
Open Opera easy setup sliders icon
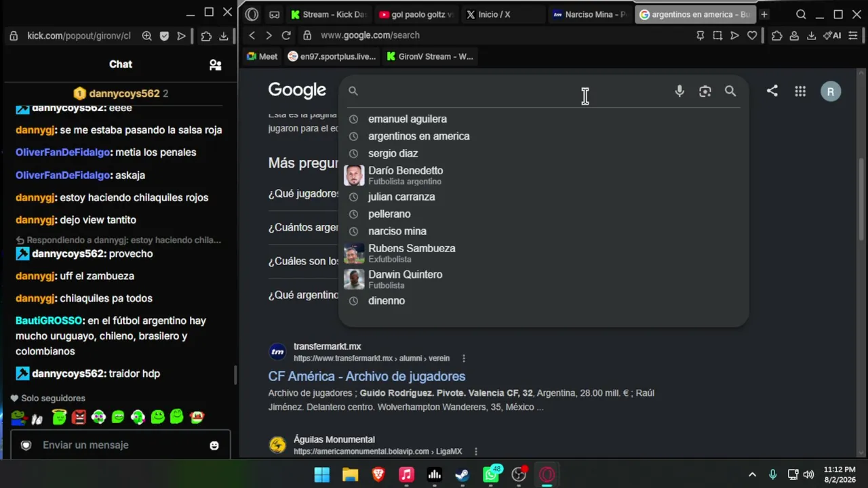coord(853,35)
